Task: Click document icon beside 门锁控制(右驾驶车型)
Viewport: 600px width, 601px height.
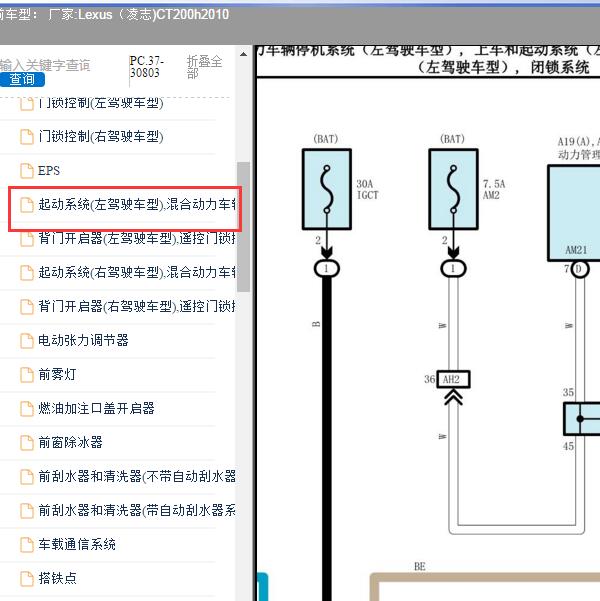Action: coord(26,137)
